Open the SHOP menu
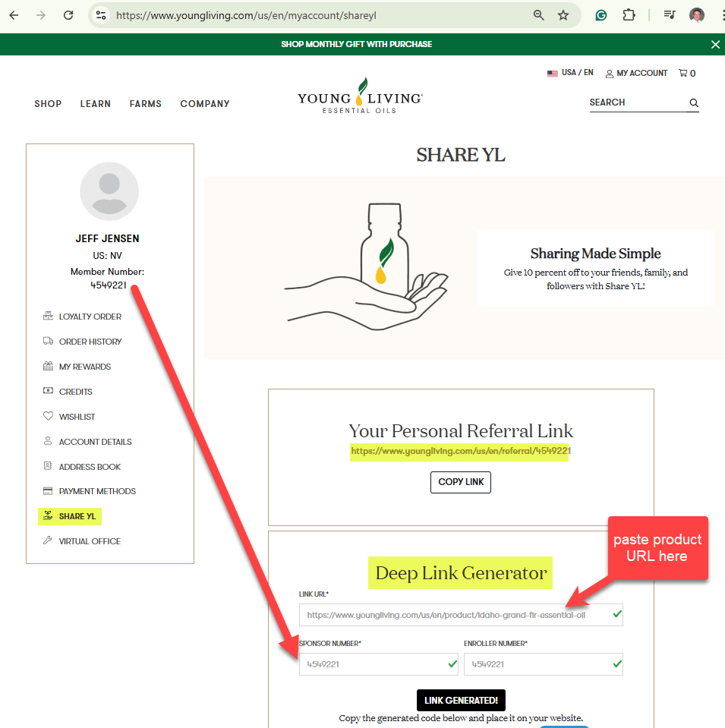 pyautogui.click(x=48, y=104)
